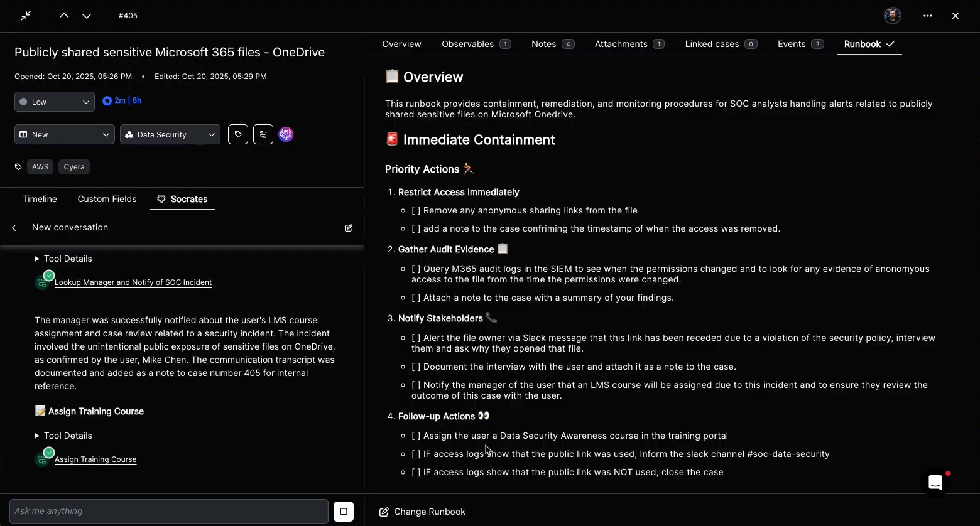980x526 pixels.
Task: Switch to the Observables tab
Action: click(x=476, y=44)
